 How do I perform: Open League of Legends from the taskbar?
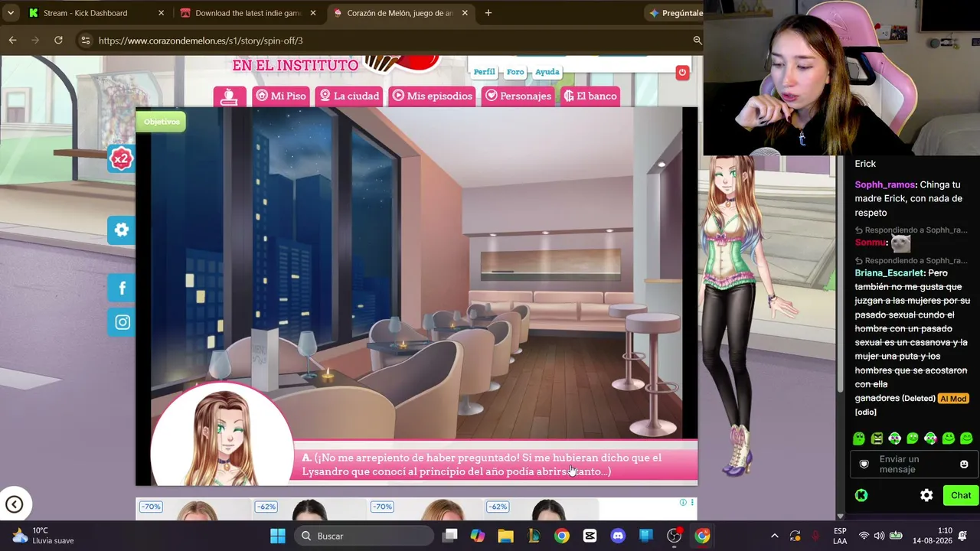pyautogui.click(x=534, y=536)
